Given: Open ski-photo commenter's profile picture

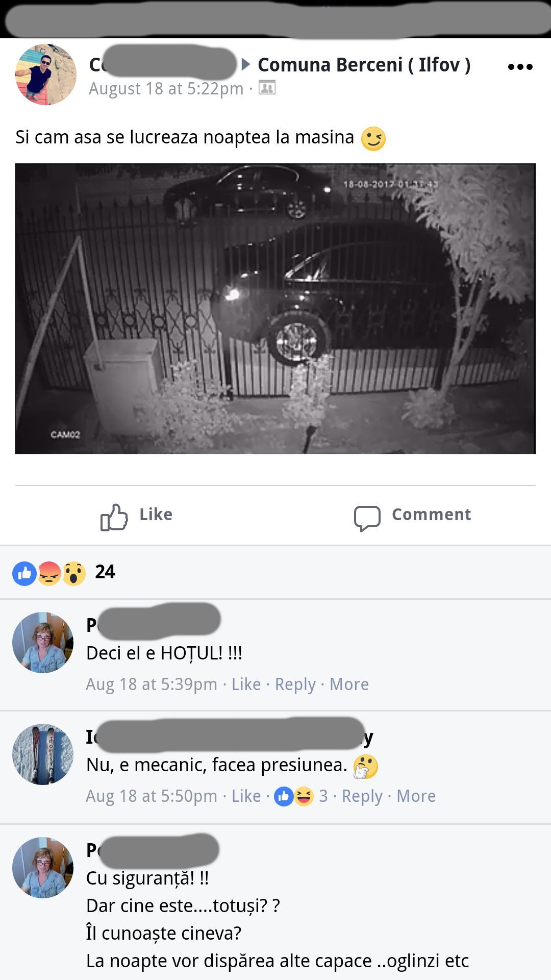Looking at the screenshot, I should [x=43, y=754].
